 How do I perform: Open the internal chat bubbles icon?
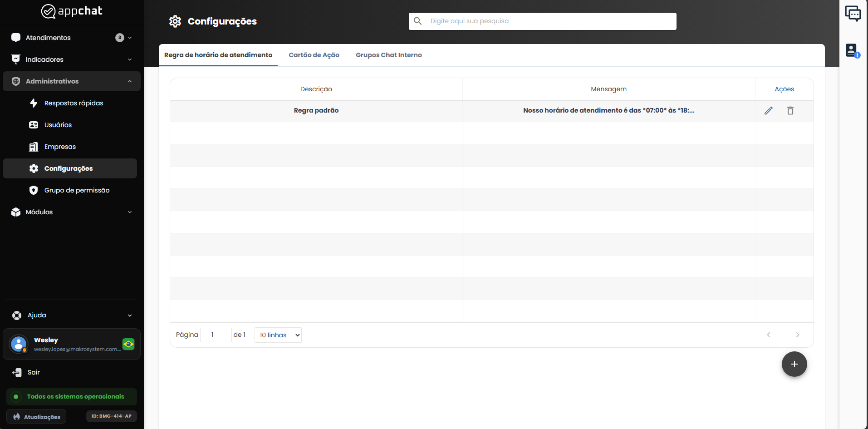pos(853,14)
